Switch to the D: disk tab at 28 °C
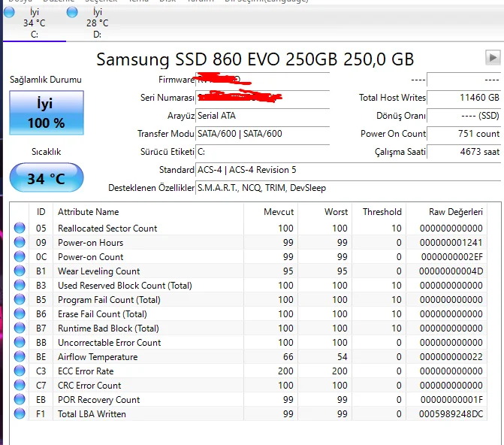The height and width of the screenshot is (445, 504). pyautogui.click(x=98, y=23)
